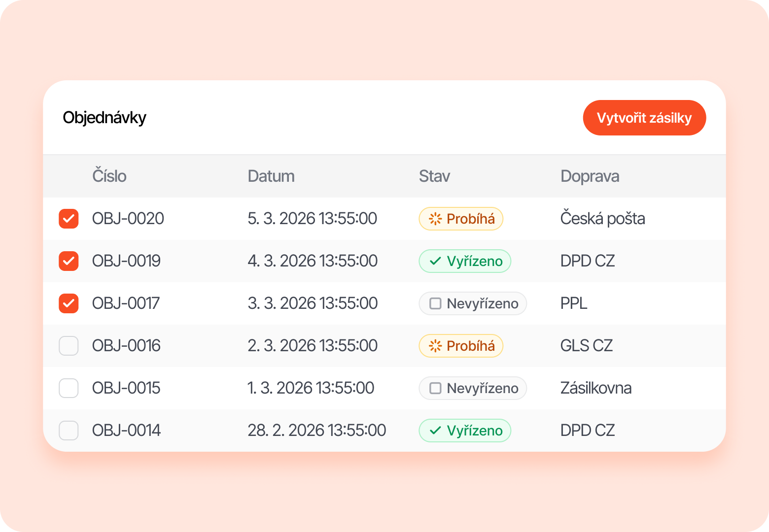Click the Probíhá spinner icon for OBJ-0016
This screenshot has width=769, height=532.
(x=435, y=346)
